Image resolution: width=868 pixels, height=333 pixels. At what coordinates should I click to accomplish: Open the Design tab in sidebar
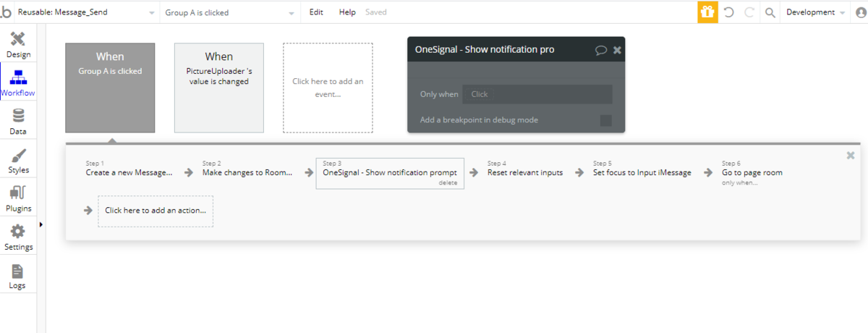pyautogui.click(x=18, y=45)
